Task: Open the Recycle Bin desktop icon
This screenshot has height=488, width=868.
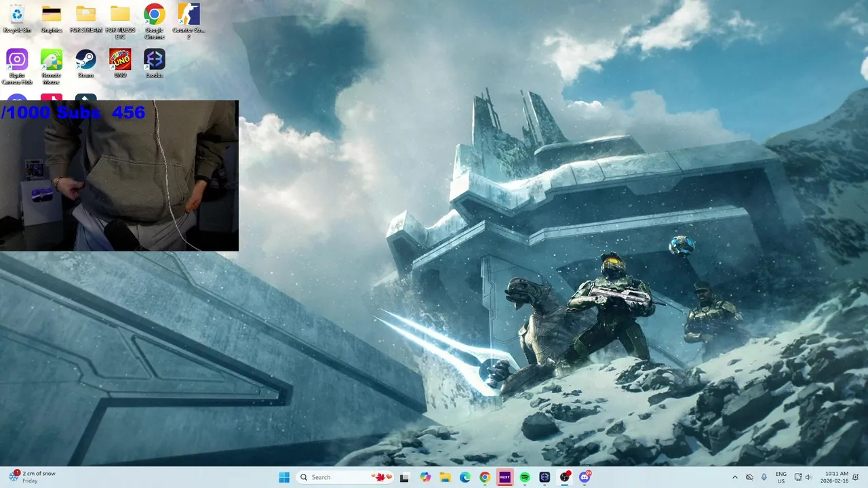Action: pyautogui.click(x=17, y=19)
